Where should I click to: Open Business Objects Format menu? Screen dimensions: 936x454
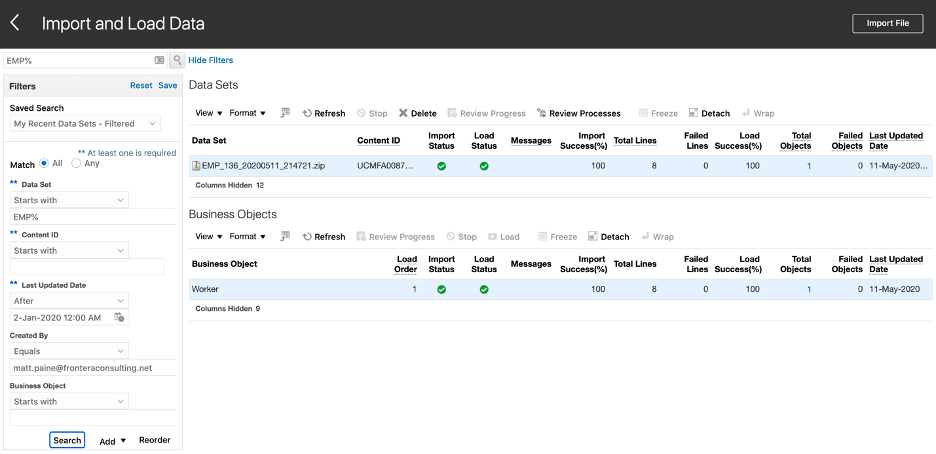pyautogui.click(x=247, y=236)
